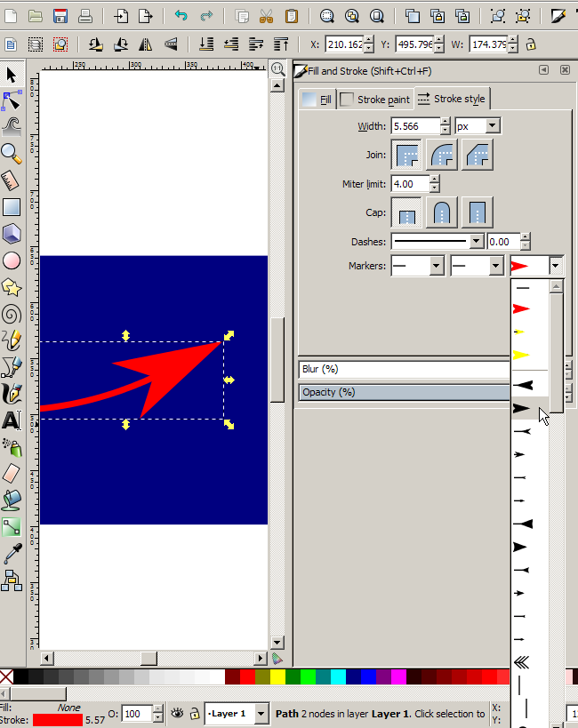
Task: Choose the bevel join option
Action: point(478,155)
